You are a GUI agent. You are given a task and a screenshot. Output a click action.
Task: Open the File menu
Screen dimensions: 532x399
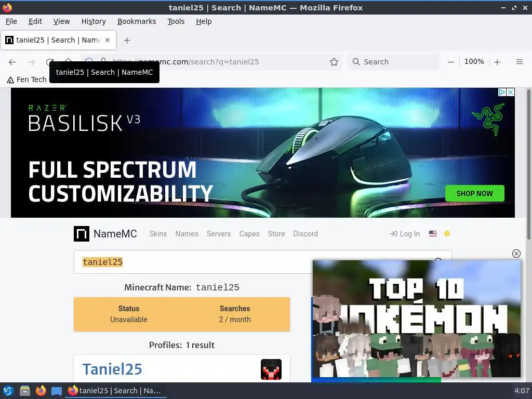(x=11, y=21)
